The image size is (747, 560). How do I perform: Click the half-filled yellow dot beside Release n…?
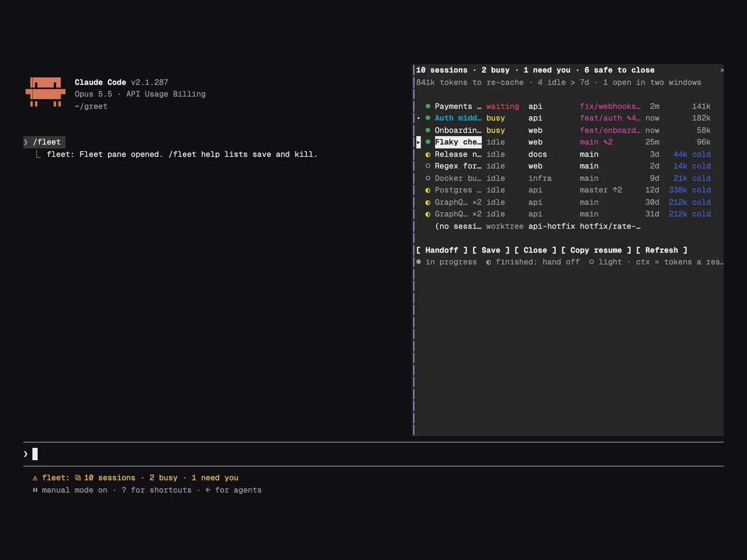(428, 154)
